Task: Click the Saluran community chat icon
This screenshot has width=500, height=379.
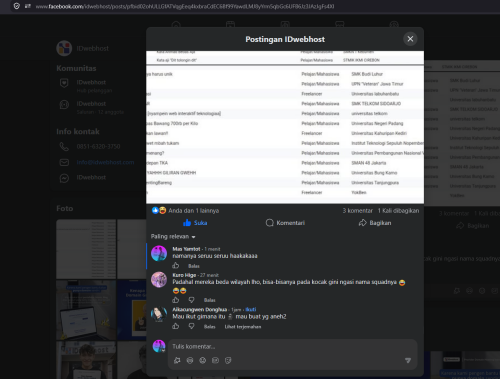Action: click(64, 105)
